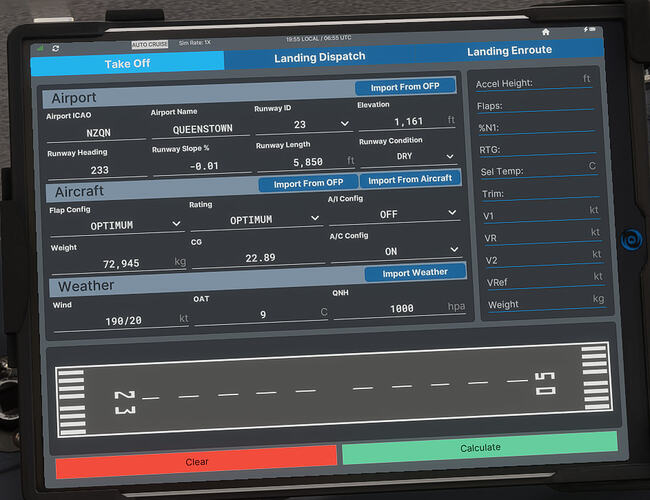Viewport: 650px width, 500px height.
Task: Click the OAT field showing 9
Action: coord(262,315)
